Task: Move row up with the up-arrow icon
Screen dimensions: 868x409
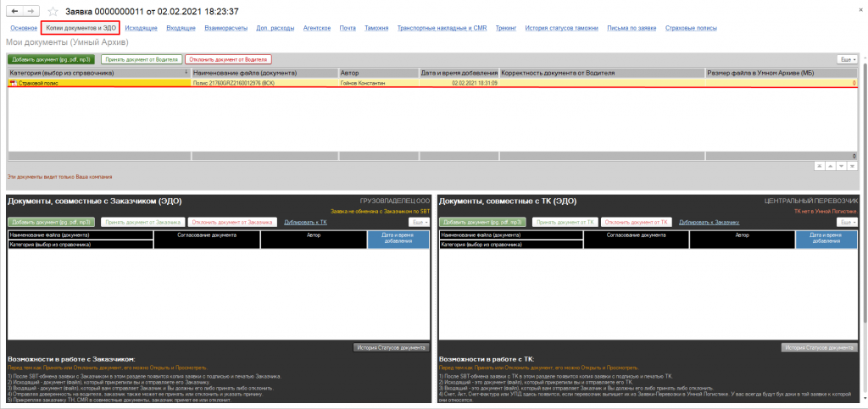Action: tap(831, 166)
